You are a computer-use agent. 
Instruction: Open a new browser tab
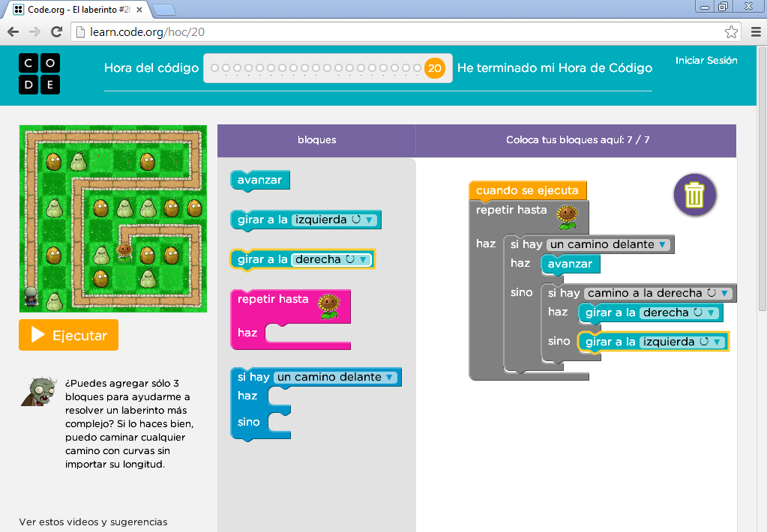point(164,10)
